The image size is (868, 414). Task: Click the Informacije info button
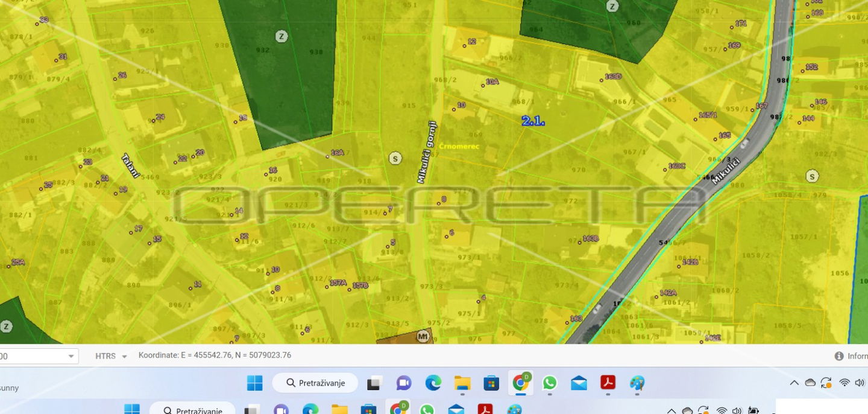tap(851, 356)
